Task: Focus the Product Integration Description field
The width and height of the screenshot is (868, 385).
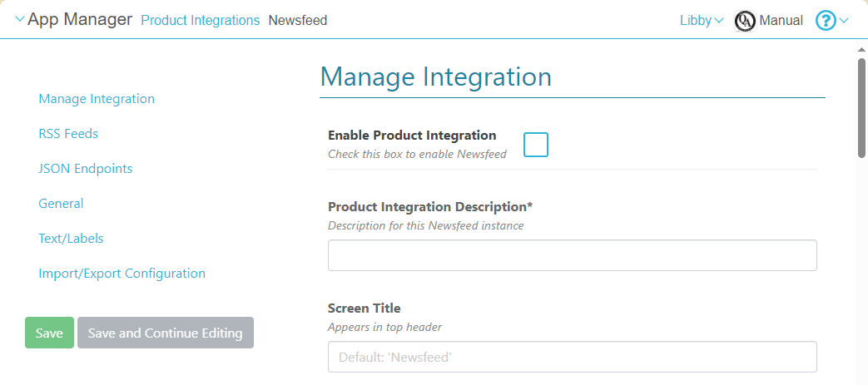Action: (x=573, y=255)
